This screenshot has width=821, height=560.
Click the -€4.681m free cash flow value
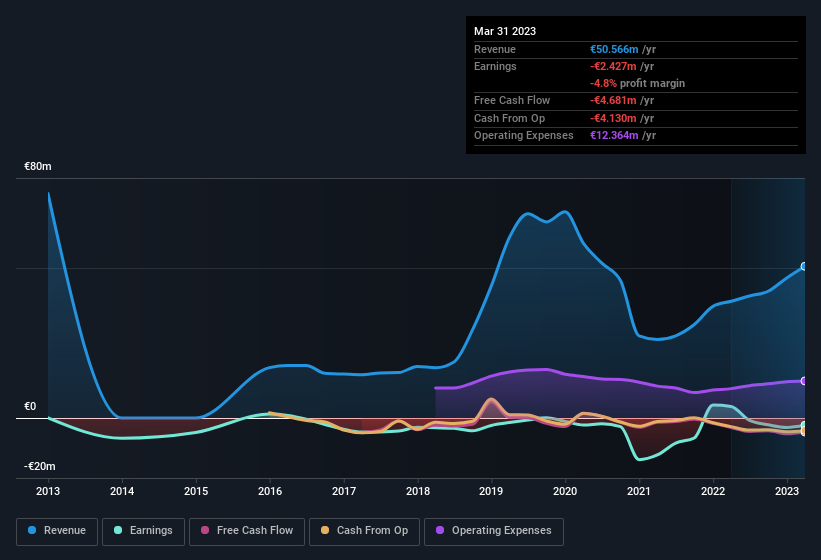pyautogui.click(x=613, y=100)
